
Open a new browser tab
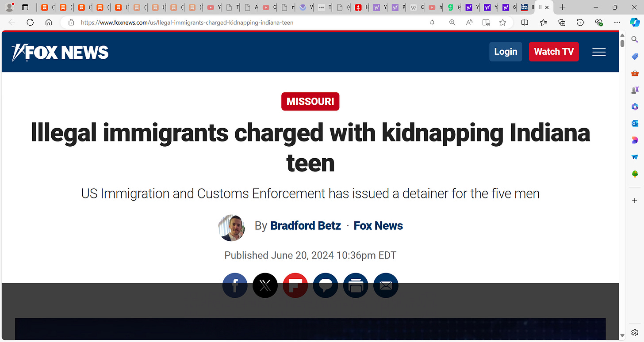pos(562,8)
